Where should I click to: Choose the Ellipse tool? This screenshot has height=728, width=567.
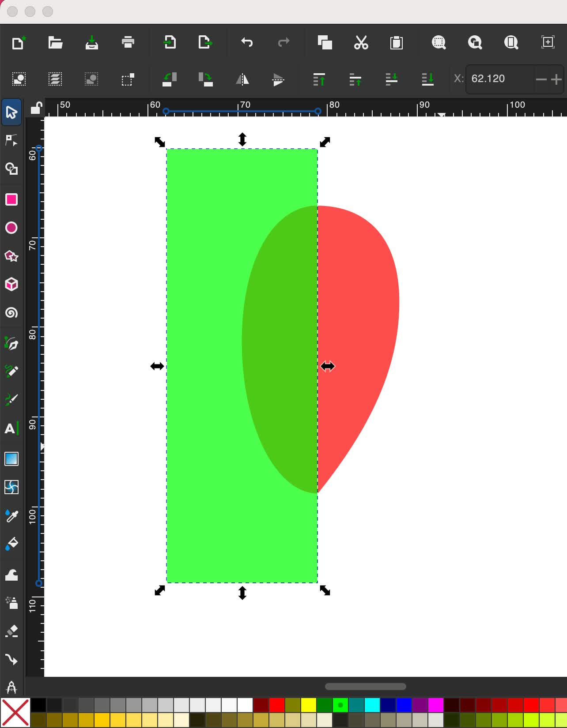tap(11, 228)
